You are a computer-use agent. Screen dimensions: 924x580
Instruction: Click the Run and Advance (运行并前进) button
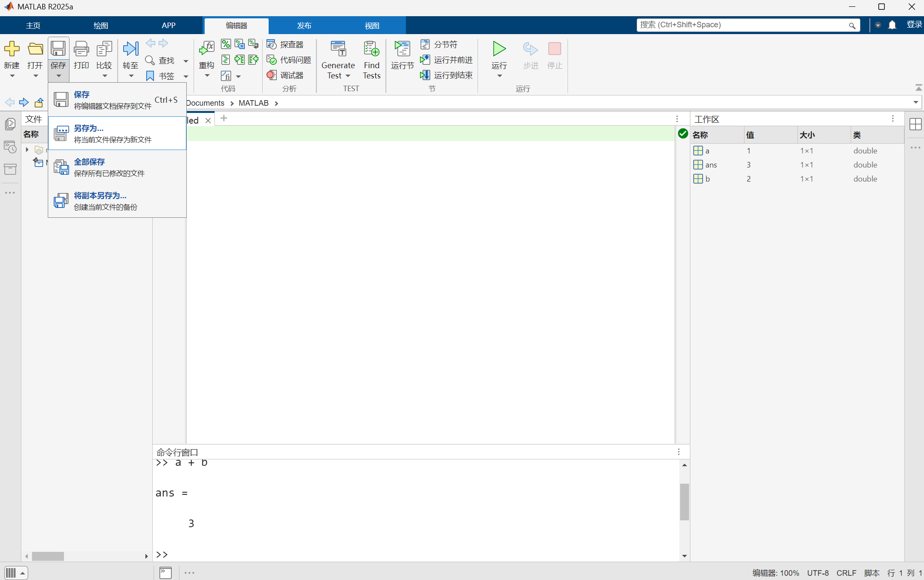point(447,60)
